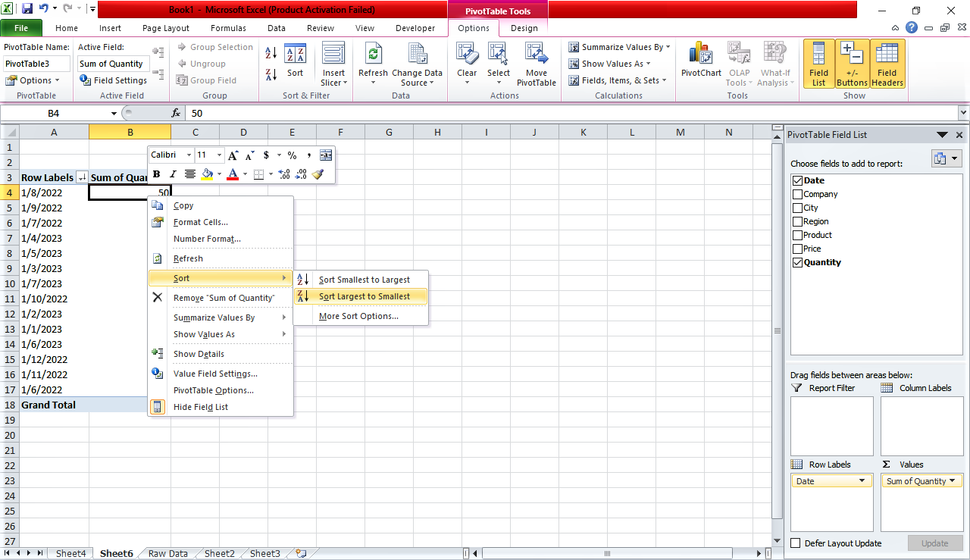
Task: Click the PivotTable Name input field
Action: tap(36, 64)
